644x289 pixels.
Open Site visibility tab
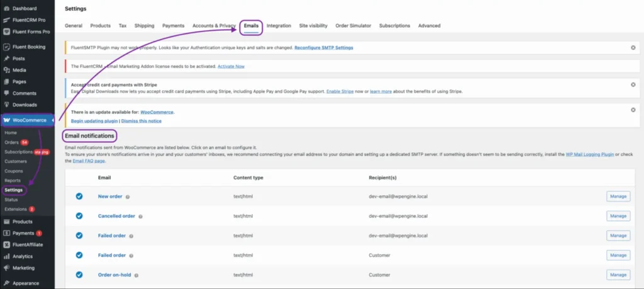313,25
